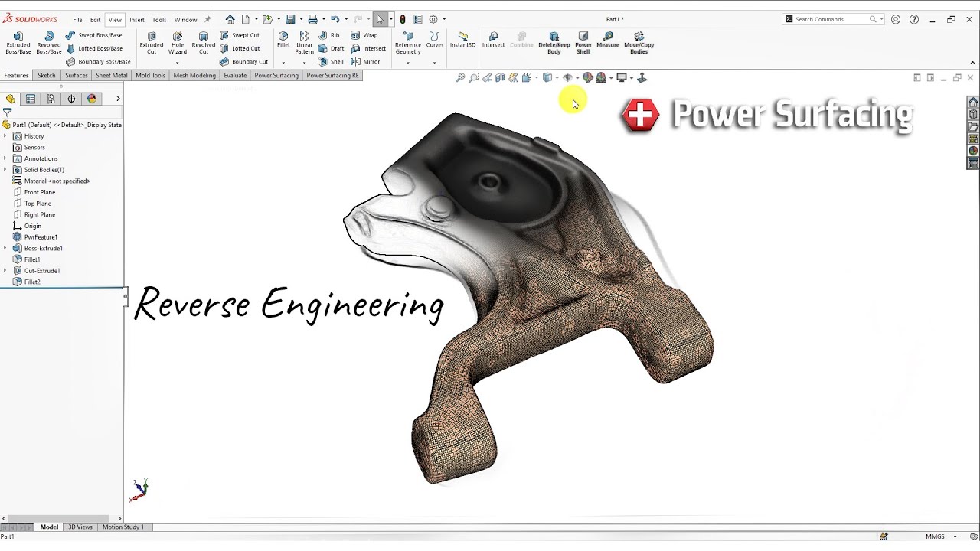Switch to the Evaluate tab
Image resolution: width=980 pixels, height=551 pixels.
click(235, 76)
